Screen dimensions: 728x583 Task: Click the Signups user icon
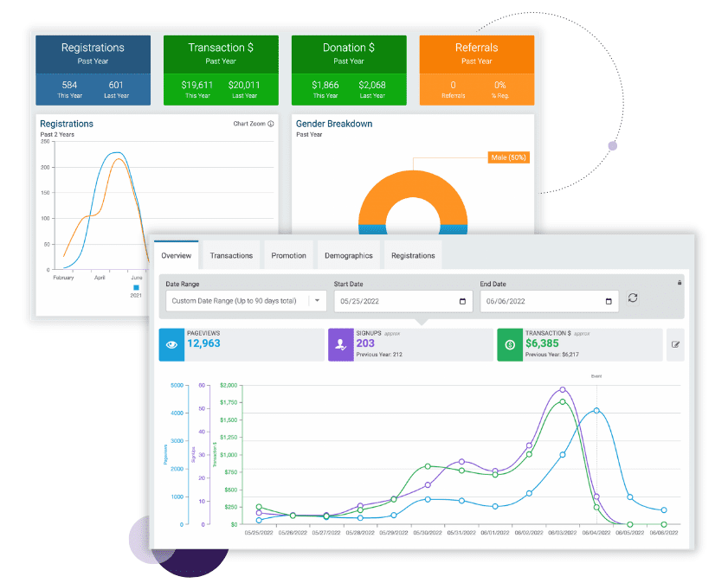(341, 344)
